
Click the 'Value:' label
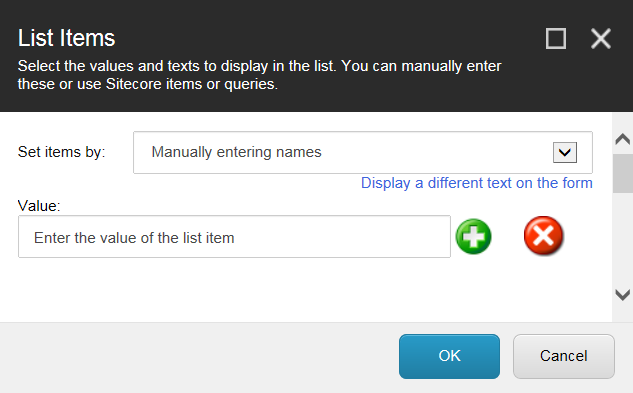click(39, 206)
